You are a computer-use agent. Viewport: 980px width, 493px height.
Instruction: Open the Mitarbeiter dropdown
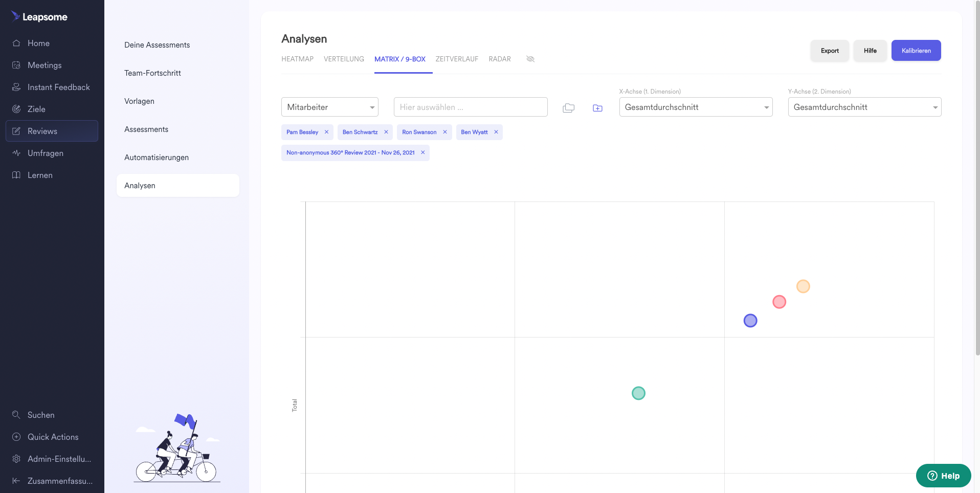(x=330, y=107)
